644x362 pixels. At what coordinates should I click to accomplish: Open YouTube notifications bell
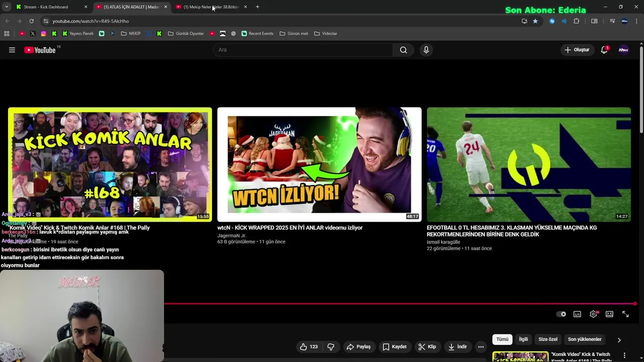(604, 50)
